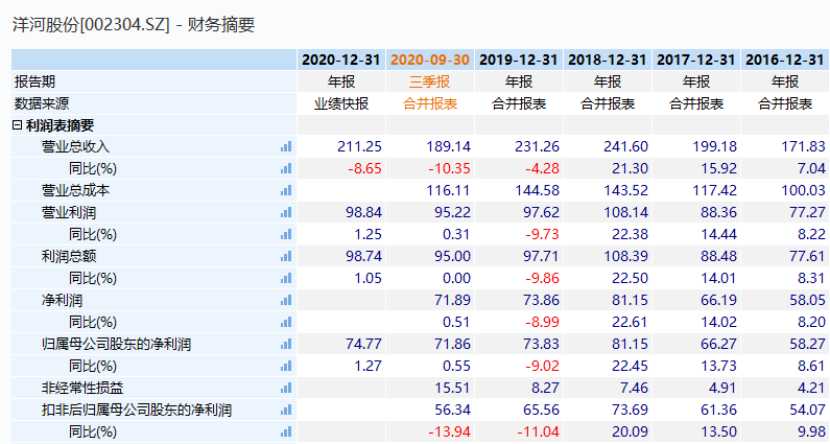Click the 营业总成本 row label
The image size is (830, 444).
pos(76,191)
